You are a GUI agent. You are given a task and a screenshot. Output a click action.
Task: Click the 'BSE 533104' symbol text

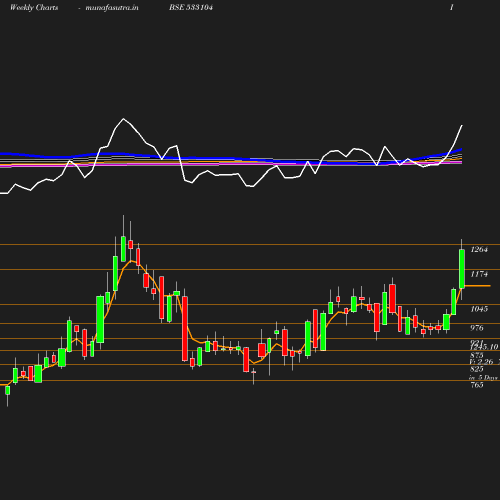[x=191, y=7]
